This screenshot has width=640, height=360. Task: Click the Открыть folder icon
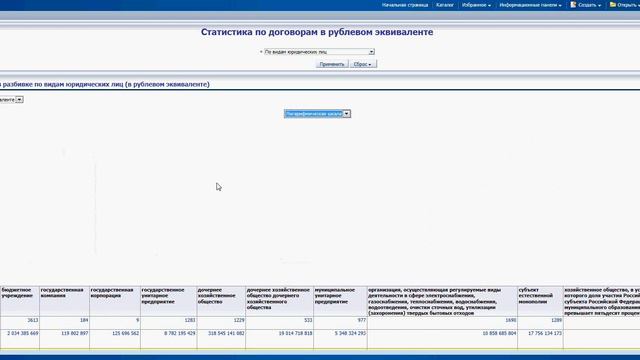(x=613, y=5)
